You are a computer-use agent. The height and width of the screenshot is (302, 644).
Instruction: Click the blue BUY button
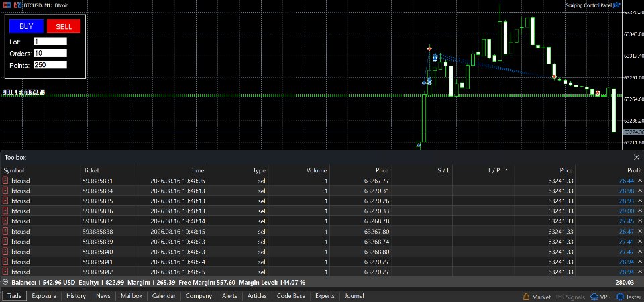26,26
